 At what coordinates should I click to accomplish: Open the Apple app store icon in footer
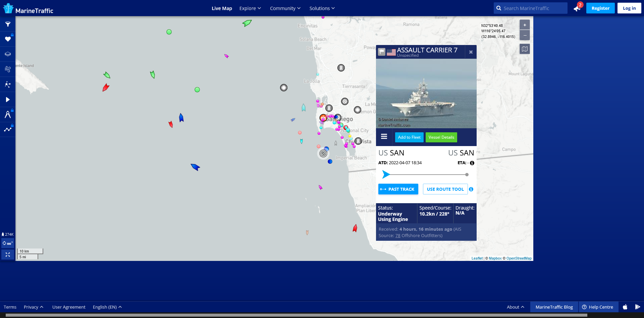pos(625,307)
